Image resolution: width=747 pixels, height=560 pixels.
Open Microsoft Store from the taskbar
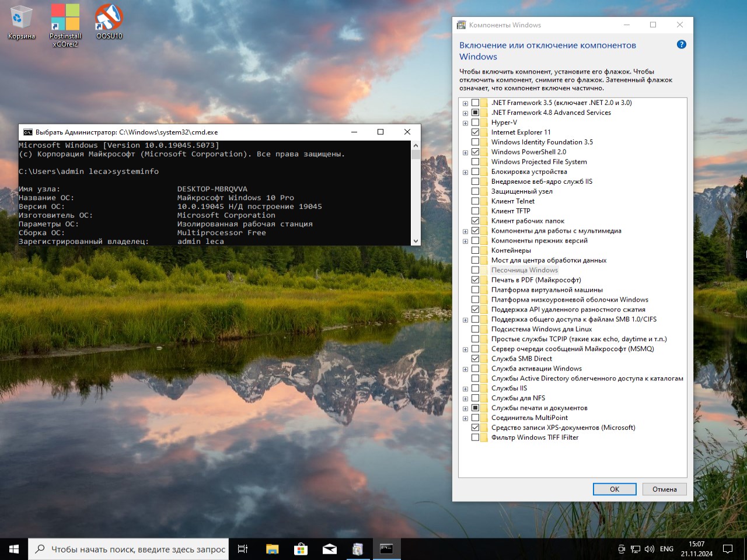301,549
